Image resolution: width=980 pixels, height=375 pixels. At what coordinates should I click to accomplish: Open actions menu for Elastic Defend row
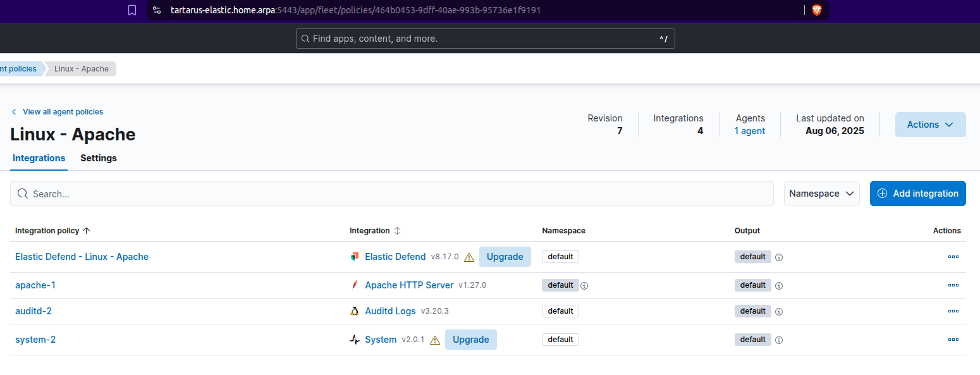[953, 257]
